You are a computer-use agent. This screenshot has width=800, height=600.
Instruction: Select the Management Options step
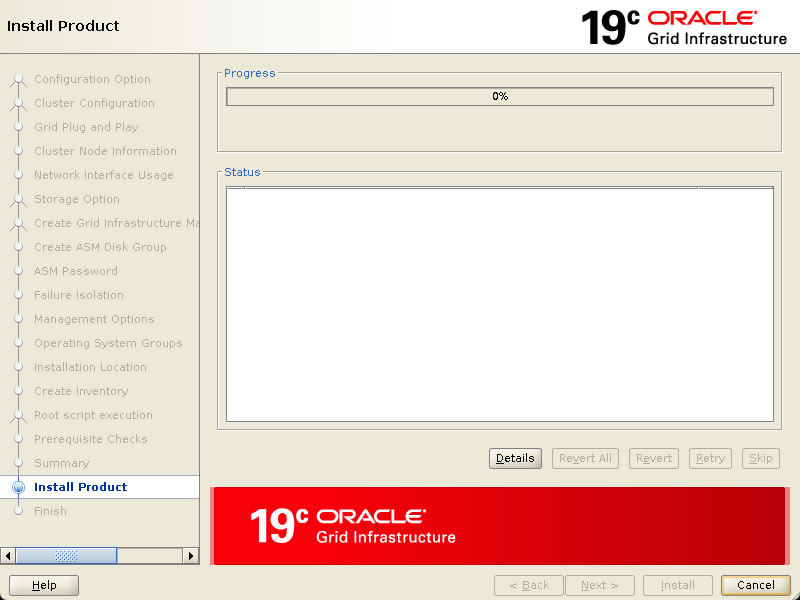click(94, 319)
